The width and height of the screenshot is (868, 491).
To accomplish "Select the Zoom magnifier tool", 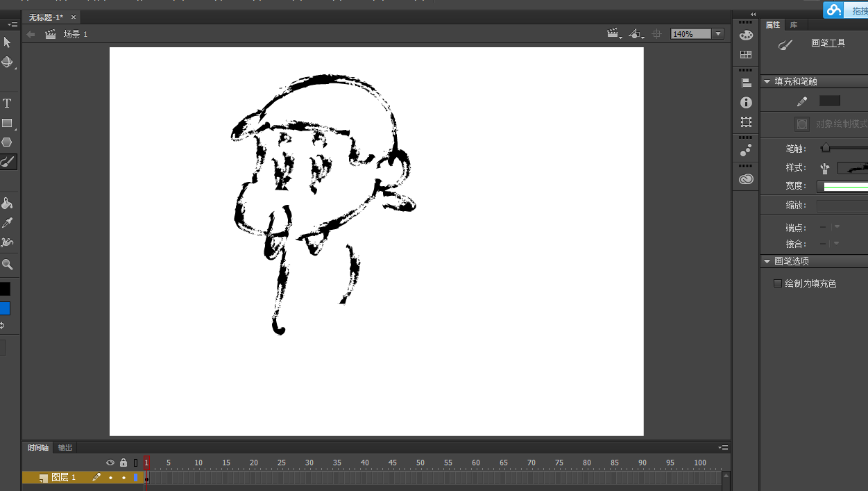I will pos(7,265).
